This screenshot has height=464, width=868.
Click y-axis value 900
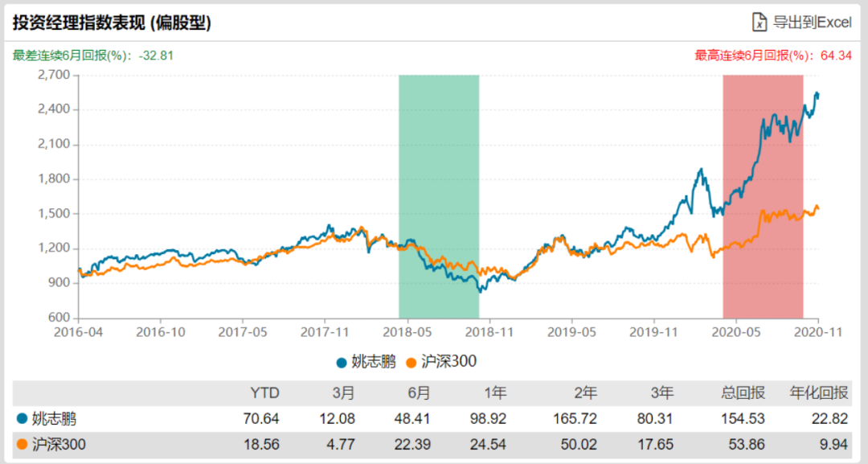tap(59, 283)
